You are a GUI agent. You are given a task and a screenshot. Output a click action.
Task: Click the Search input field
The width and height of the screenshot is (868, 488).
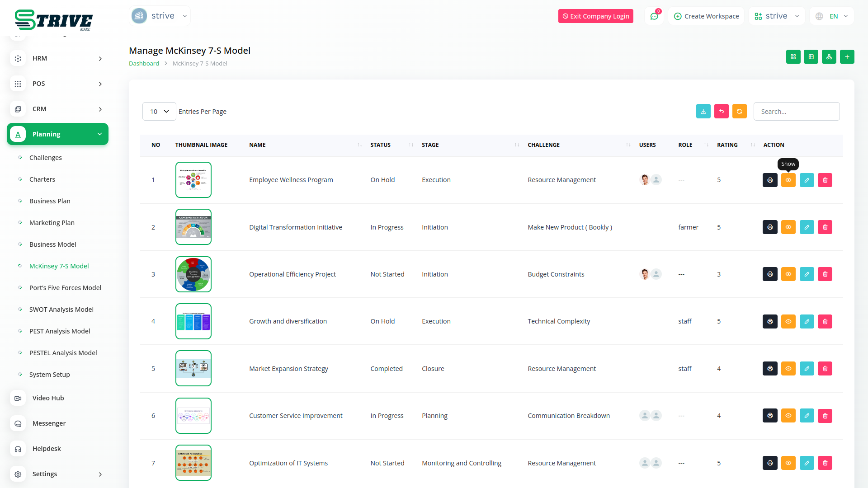click(796, 112)
